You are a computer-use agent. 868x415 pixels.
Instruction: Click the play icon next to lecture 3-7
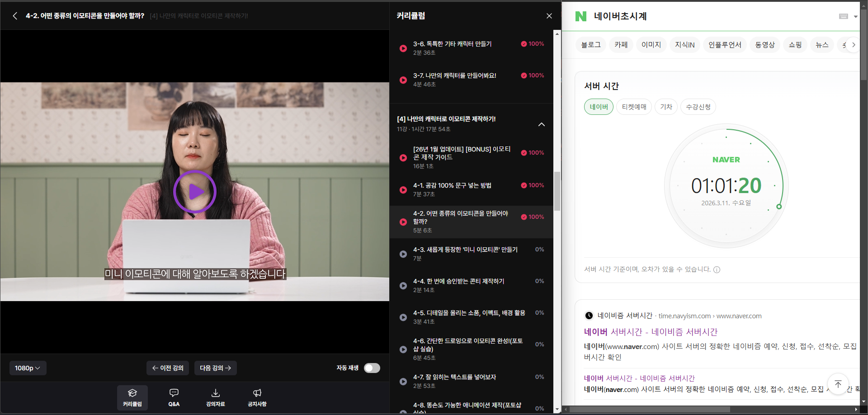click(403, 80)
